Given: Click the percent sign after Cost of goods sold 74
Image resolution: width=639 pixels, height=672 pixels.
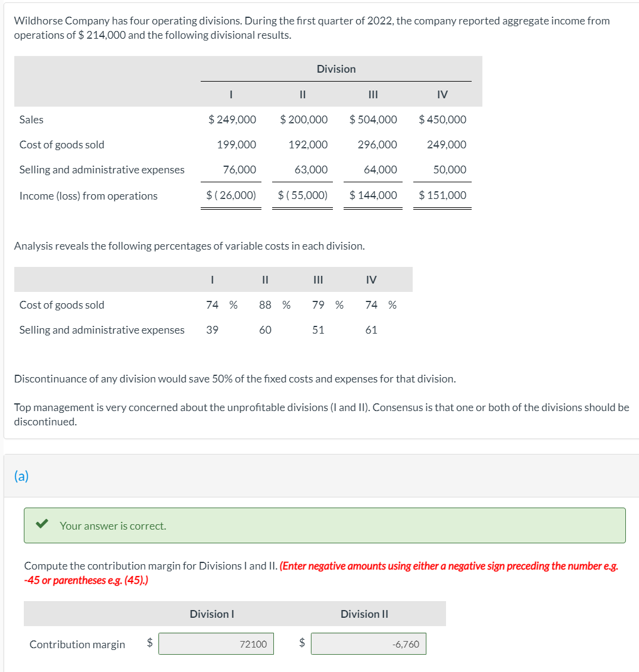Looking at the screenshot, I should (x=233, y=304).
